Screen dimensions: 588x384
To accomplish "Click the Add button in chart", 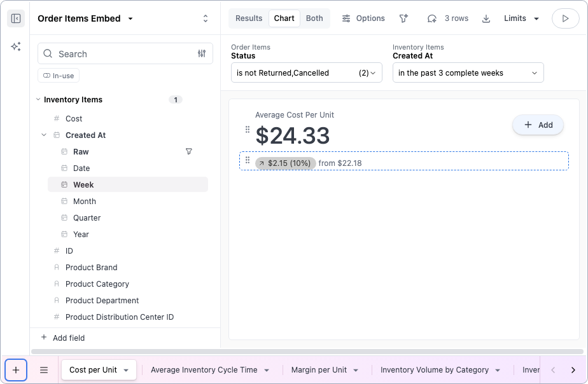I will (x=538, y=125).
